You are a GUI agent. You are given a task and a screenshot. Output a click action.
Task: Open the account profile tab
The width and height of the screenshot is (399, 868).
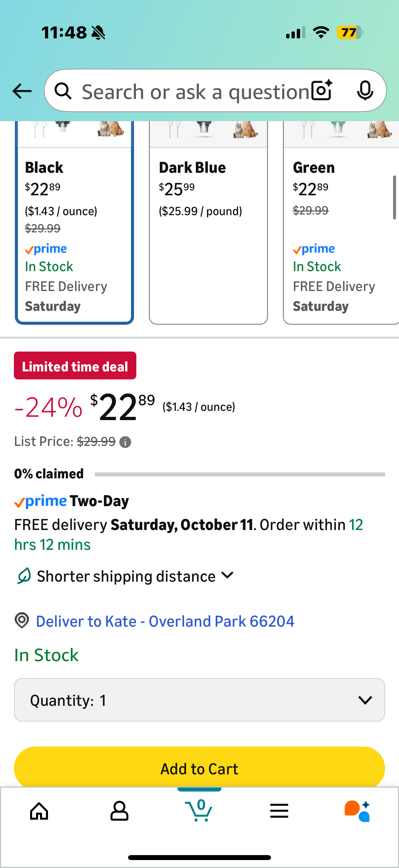(119, 811)
